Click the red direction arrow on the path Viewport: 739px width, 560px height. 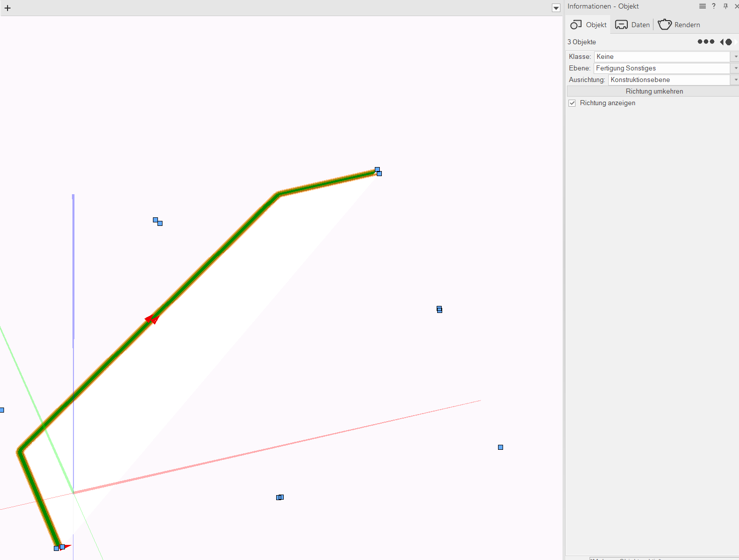pos(152,318)
